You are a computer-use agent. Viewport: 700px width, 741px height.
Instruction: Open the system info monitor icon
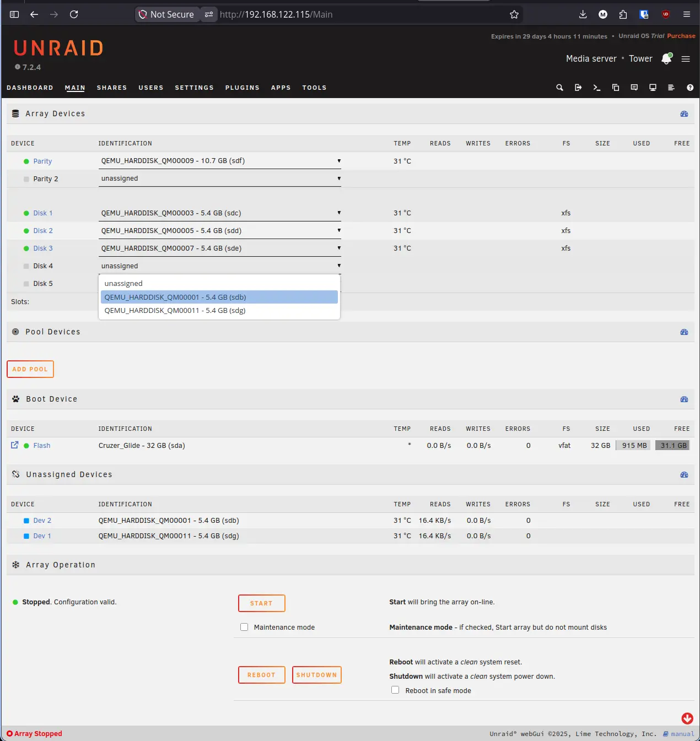653,88
